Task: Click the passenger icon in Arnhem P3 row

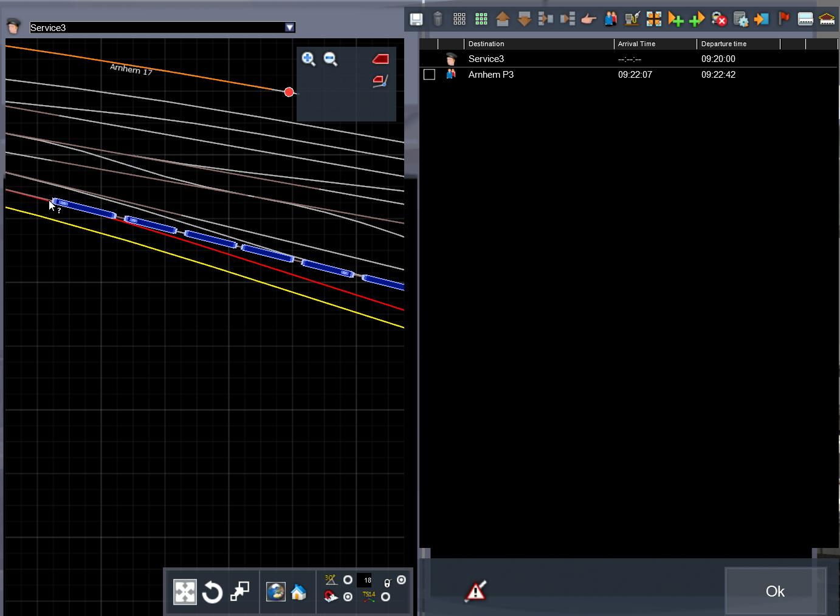Action: 451,74
